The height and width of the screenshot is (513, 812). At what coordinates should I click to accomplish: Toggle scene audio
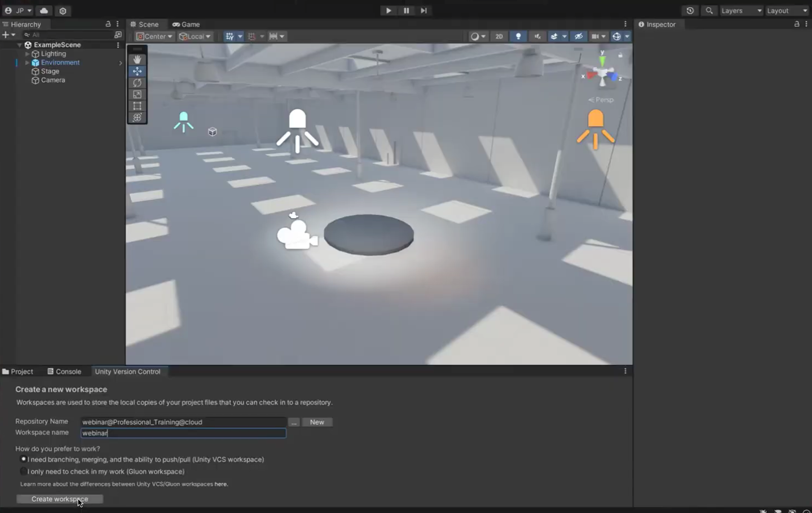click(538, 37)
